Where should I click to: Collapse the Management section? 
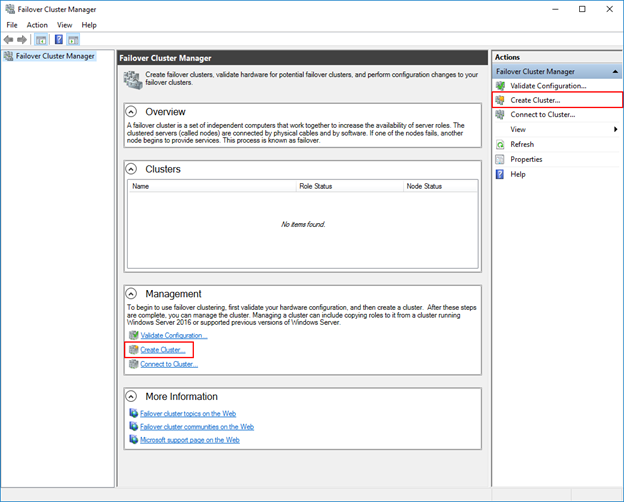tap(131, 294)
